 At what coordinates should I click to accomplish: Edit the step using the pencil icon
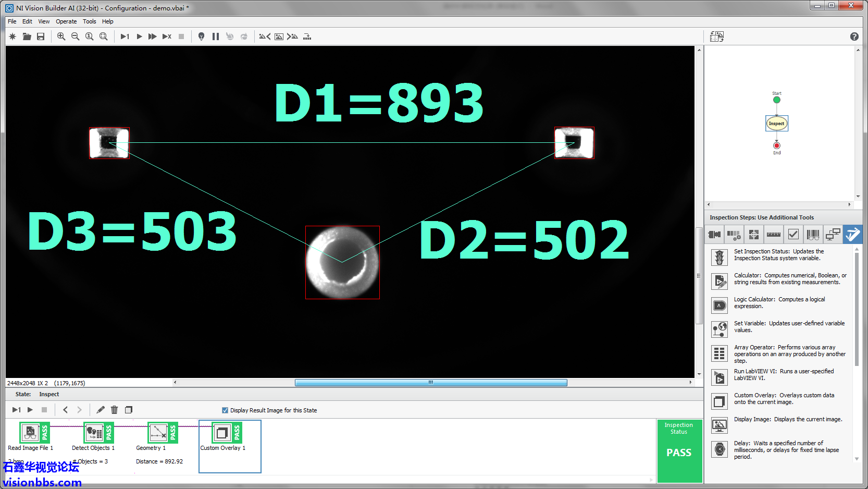(101, 410)
